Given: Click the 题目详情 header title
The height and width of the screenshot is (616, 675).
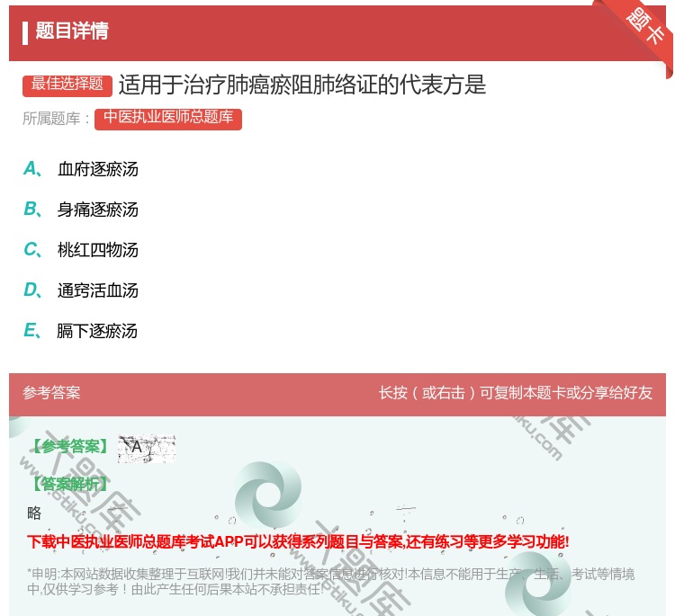Looking at the screenshot, I should (72, 31).
